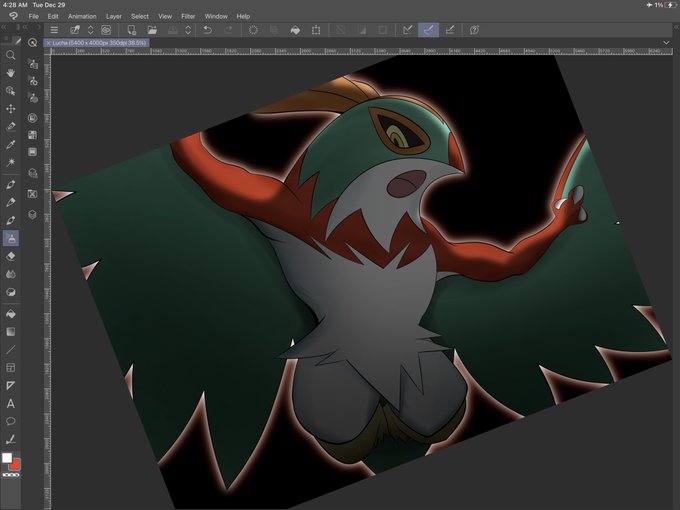Select the Zoom magnifier tool
The image size is (680, 510).
[10, 55]
